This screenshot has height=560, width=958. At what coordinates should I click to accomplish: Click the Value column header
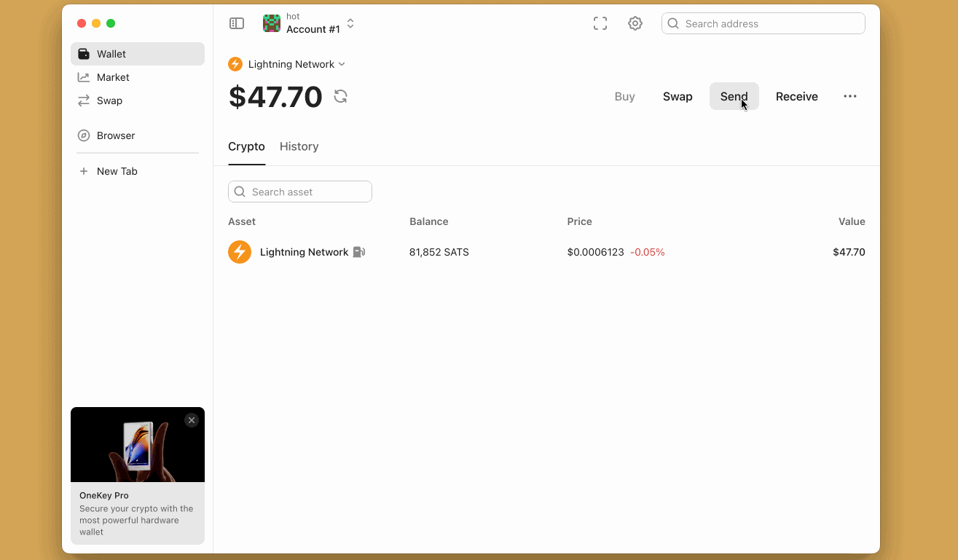(x=852, y=221)
